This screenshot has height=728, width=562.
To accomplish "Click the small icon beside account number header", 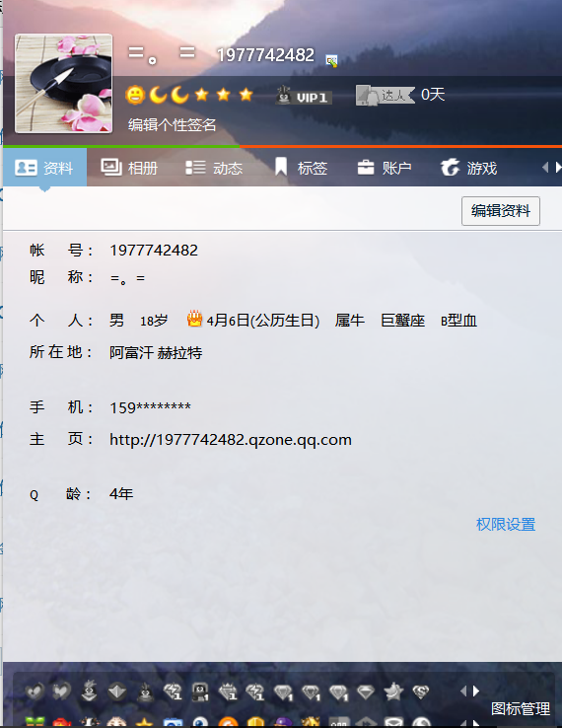I will 332,61.
